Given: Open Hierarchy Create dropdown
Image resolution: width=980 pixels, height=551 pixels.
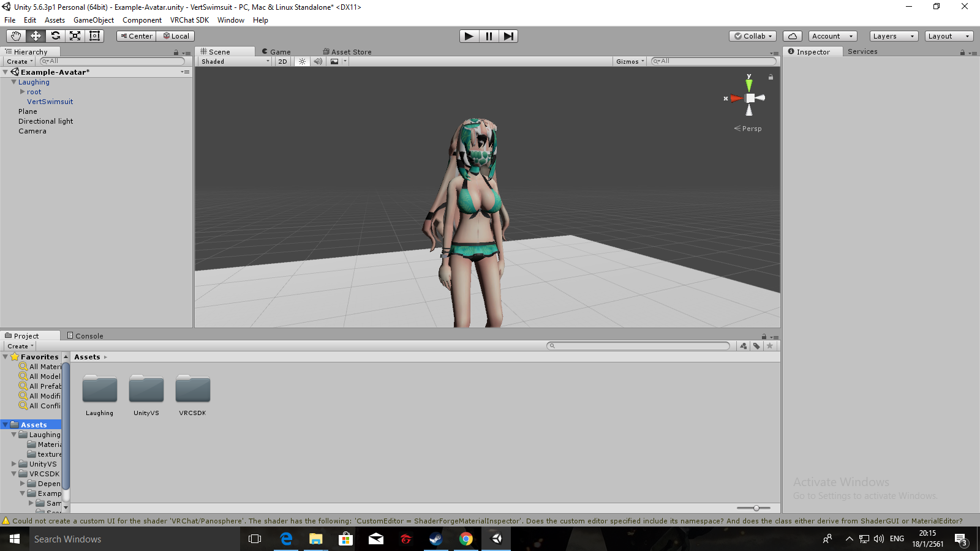Looking at the screenshot, I should [20, 61].
